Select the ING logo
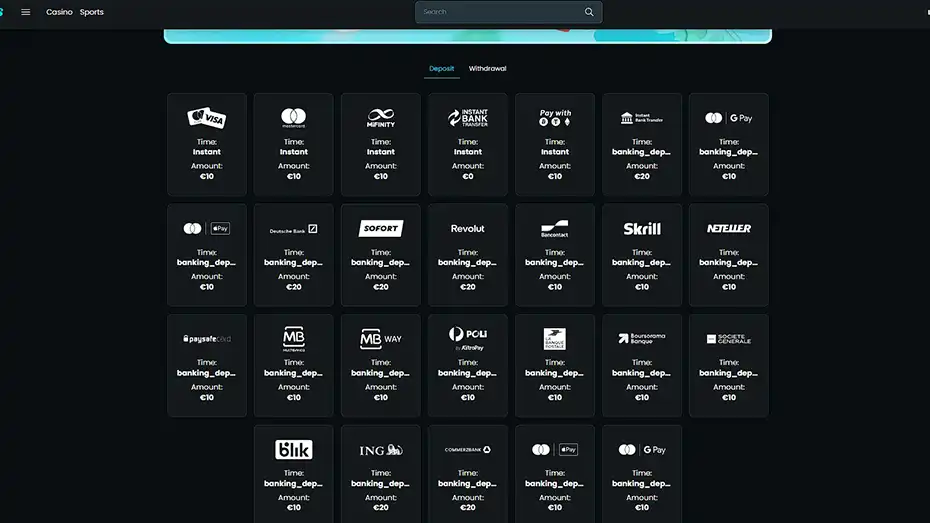 (x=381, y=450)
